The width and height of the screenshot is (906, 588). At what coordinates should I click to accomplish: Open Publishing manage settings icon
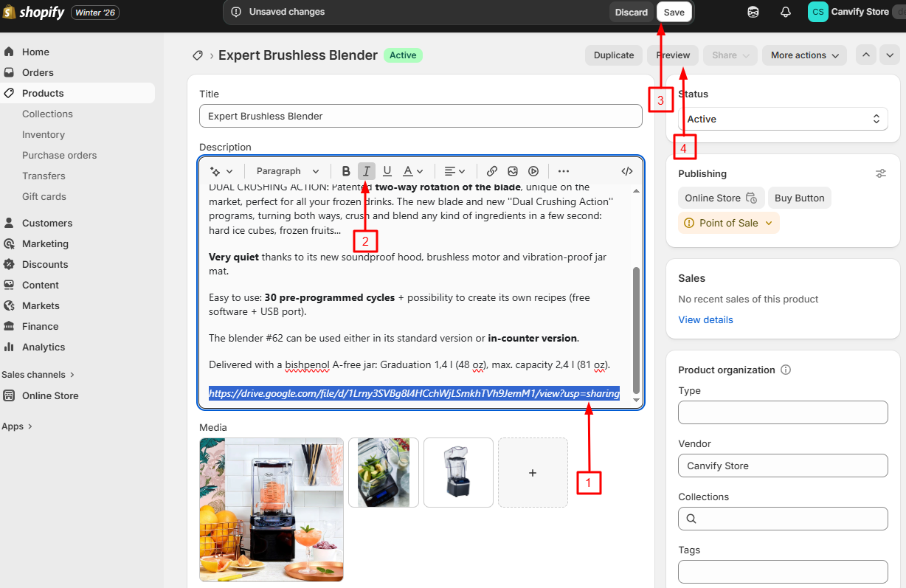click(880, 173)
